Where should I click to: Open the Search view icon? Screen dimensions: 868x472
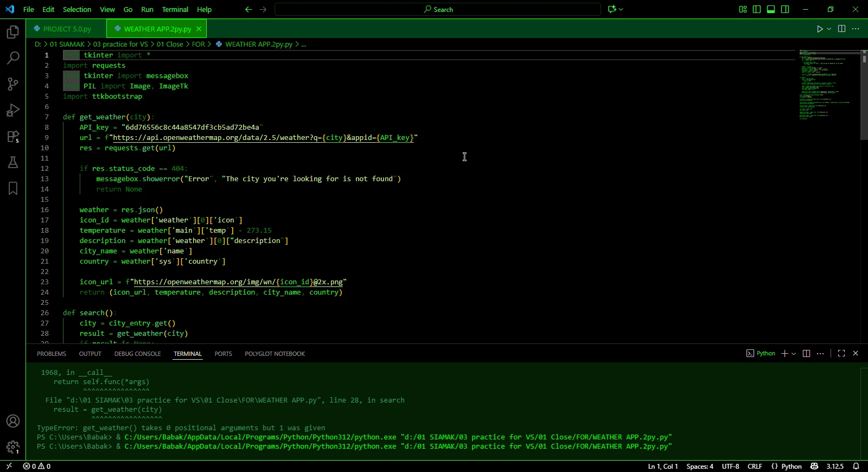13,58
